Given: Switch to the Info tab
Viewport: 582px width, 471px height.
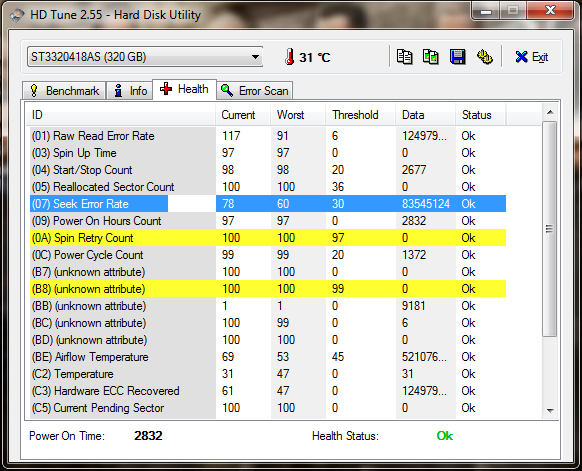Looking at the screenshot, I should [130, 91].
